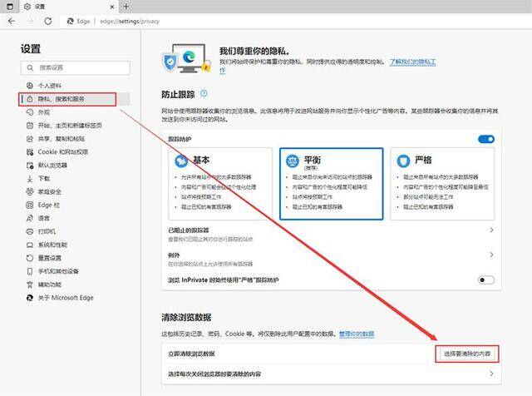Open a new tab with plus icon
The height and width of the screenshot is (396, 532).
(x=126, y=6)
